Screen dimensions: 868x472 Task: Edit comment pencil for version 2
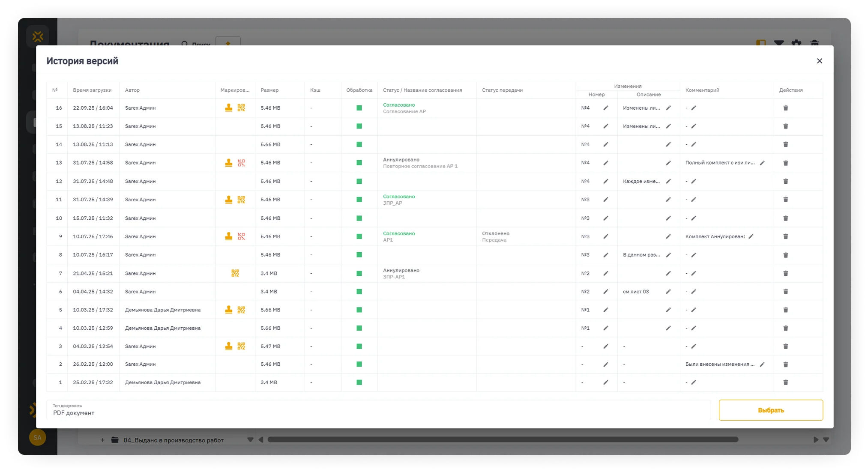[x=762, y=364]
